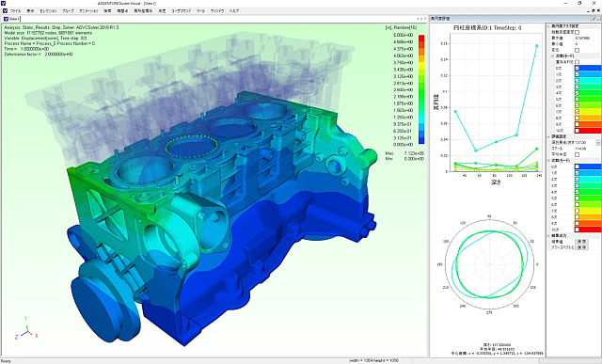Click the red swatch for lower 10次
This screenshot has width=602, height=364.
(x=591, y=229)
